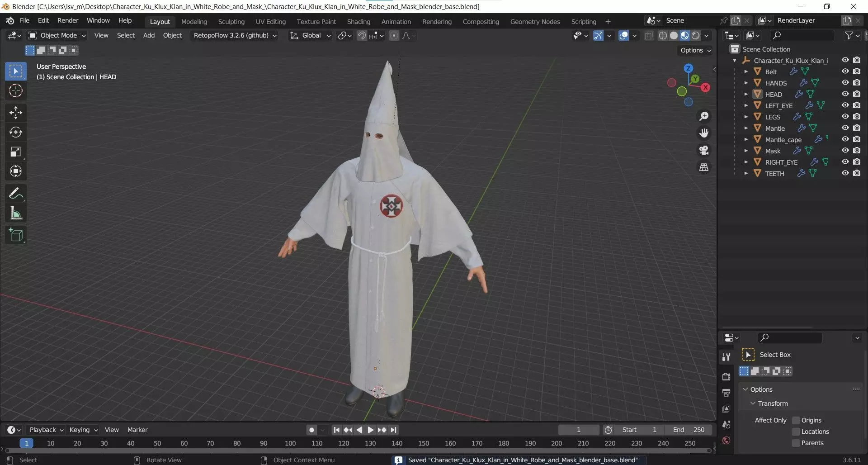Switch to the Geometry Nodes workspace tab
The width and height of the screenshot is (868, 465).
point(535,21)
